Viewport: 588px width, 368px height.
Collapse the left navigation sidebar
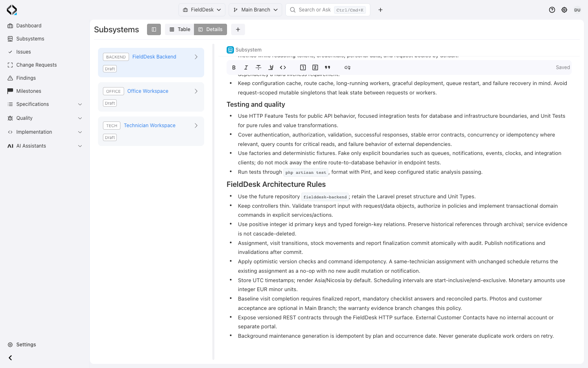(x=10, y=358)
